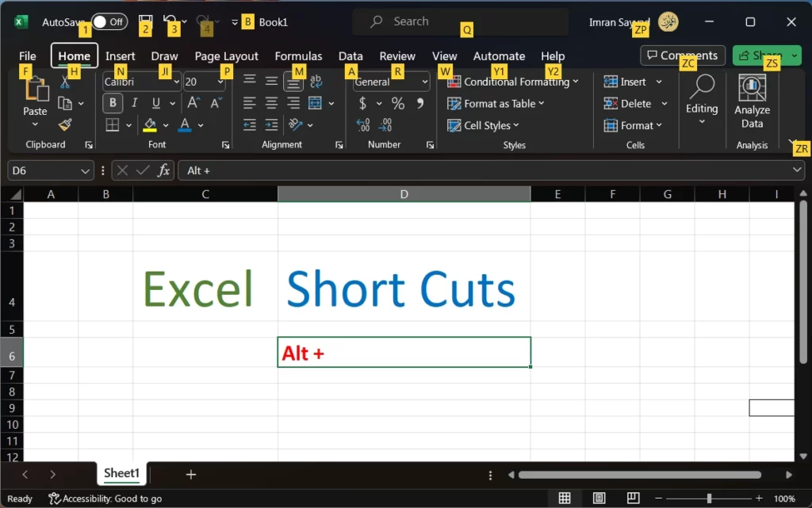Screen dimensions: 812x508
Task: Toggle bottom align button
Action: pos(293,82)
